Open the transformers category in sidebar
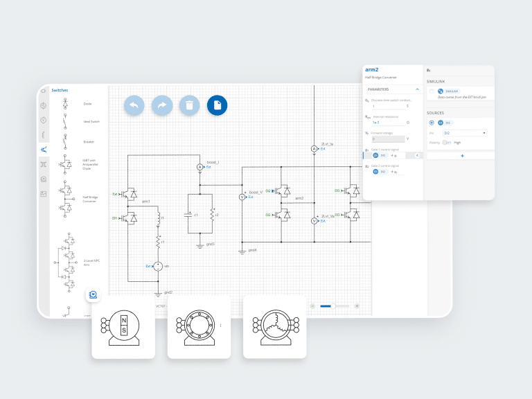This screenshot has height=399, width=532. pyautogui.click(x=44, y=165)
